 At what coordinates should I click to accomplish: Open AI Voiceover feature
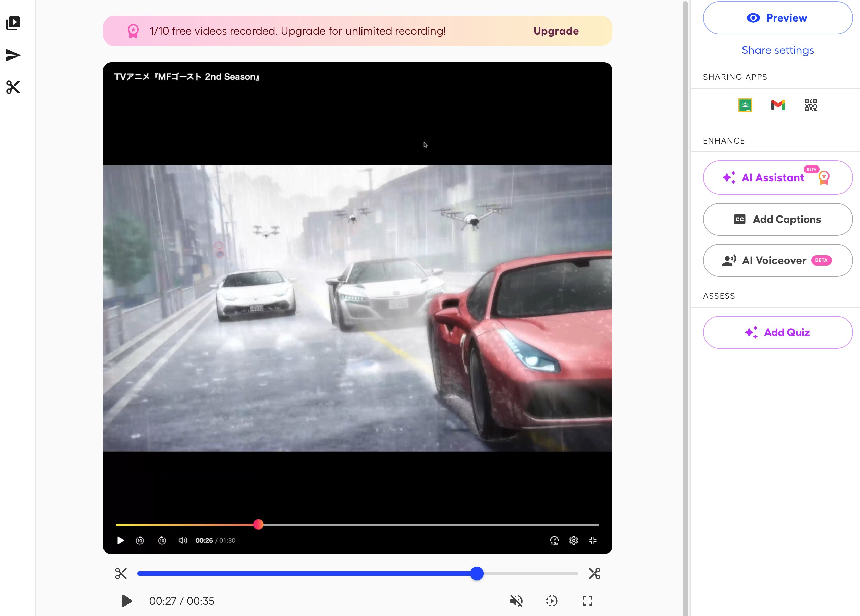coord(778,260)
